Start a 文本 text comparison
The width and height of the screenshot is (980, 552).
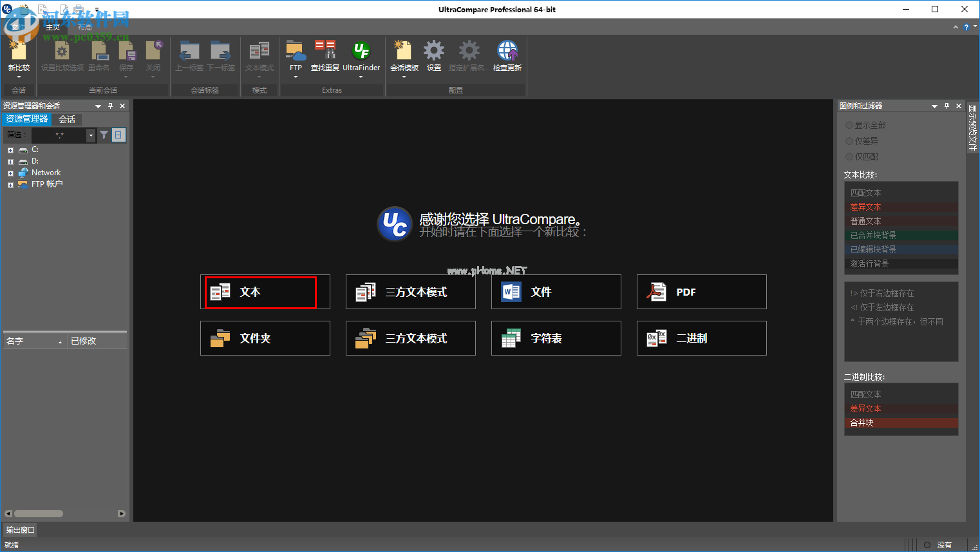click(265, 292)
